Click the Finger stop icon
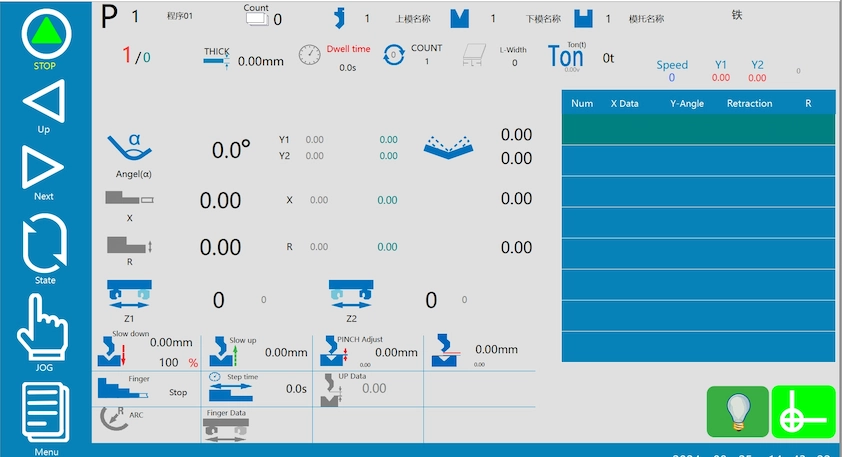The height and width of the screenshot is (457, 842). (x=122, y=389)
